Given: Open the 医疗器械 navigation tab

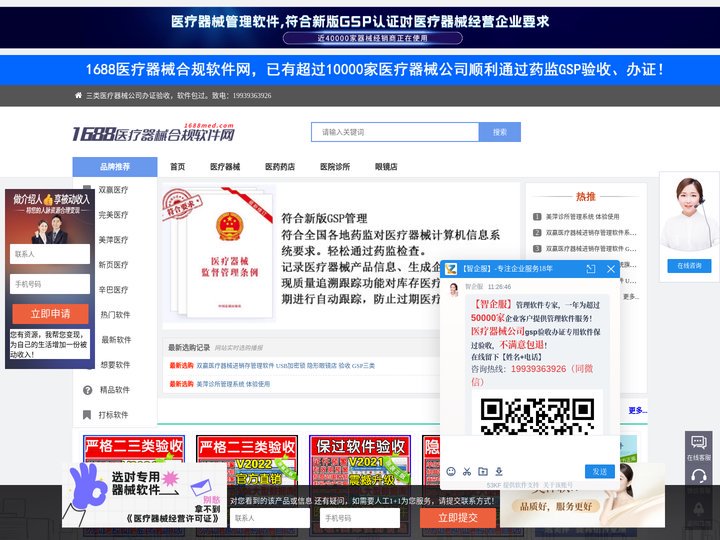Looking at the screenshot, I should (x=225, y=167).
